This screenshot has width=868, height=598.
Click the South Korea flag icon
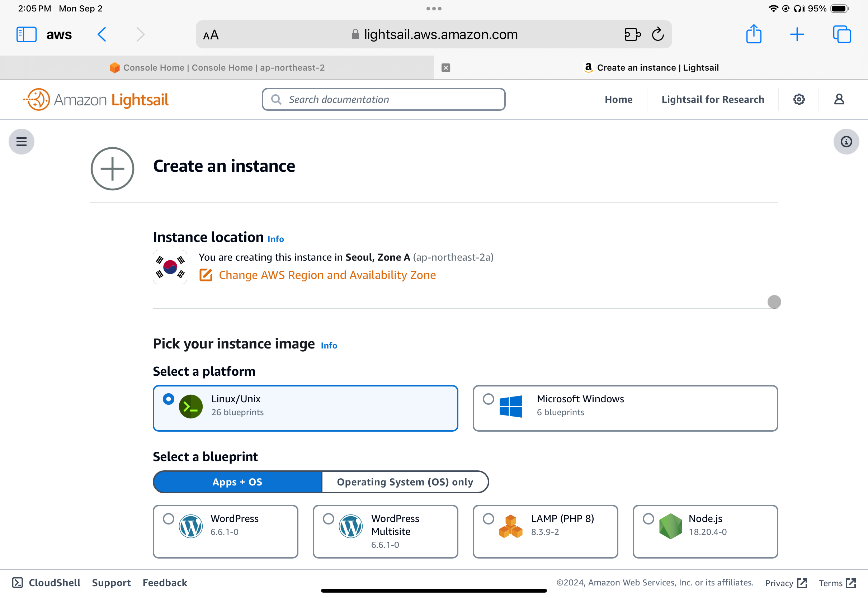tap(170, 267)
